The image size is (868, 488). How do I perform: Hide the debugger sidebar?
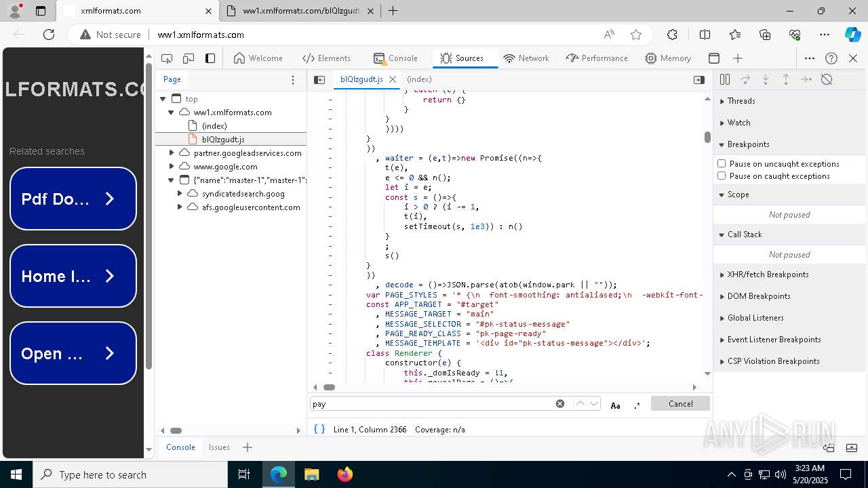pyautogui.click(x=698, y=79)
